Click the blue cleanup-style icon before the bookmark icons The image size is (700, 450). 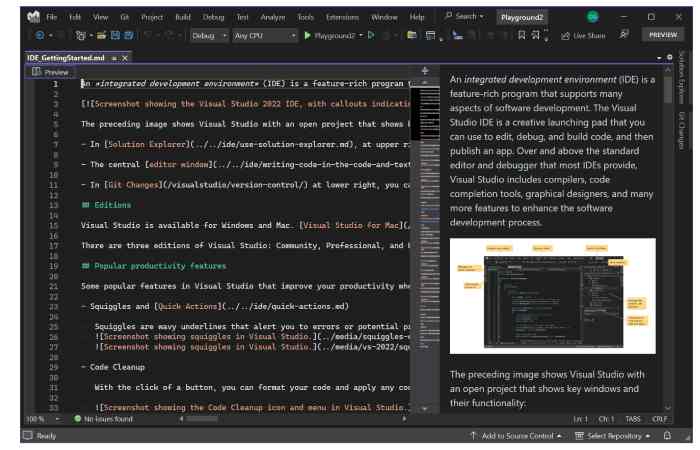click(458, 35)
